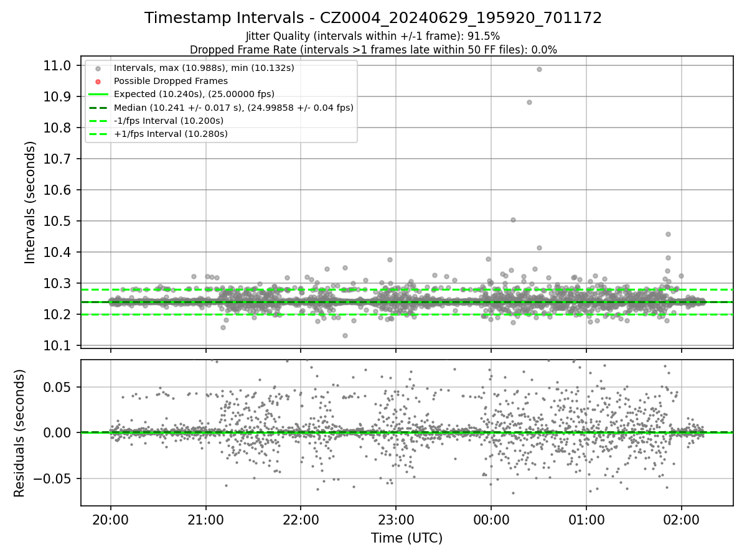
Task: Select the highest outlier point near 10.99 seconds
Action: (539, 69)
